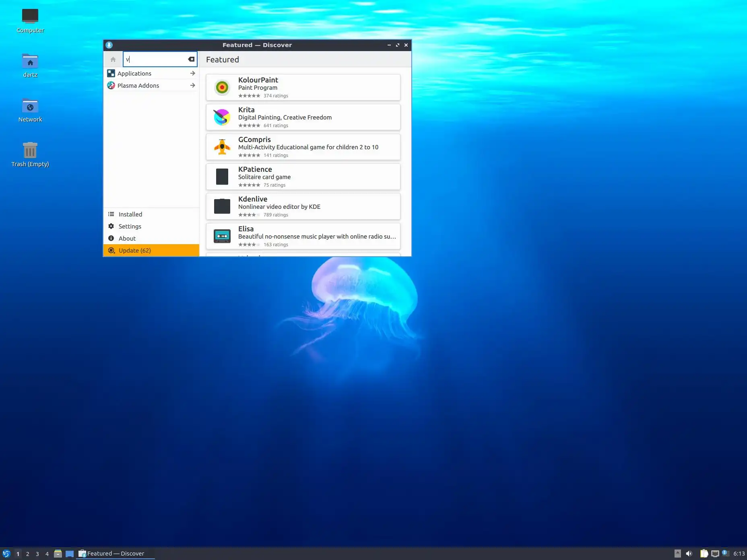Image resolution: width=747 pixels, height=560 pixels.
Task: Clear the Discover search field text
Action: click(x=191, y=59)
